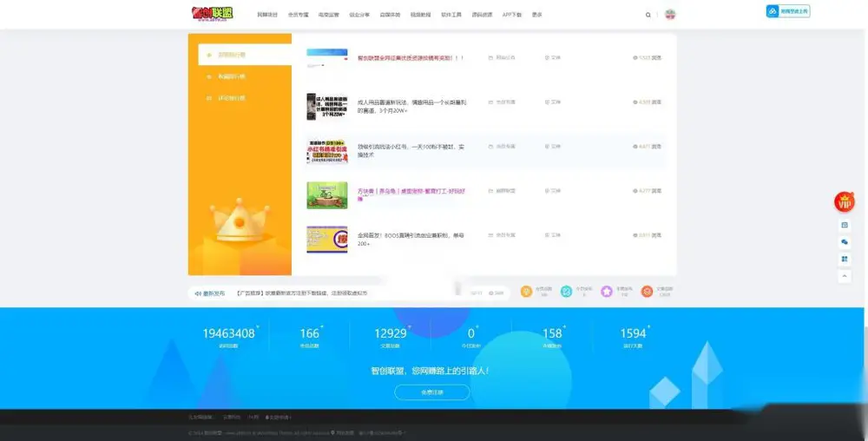
Task: Open the 成人用品赛道新玩法 article link
Action: coord(411,106)
